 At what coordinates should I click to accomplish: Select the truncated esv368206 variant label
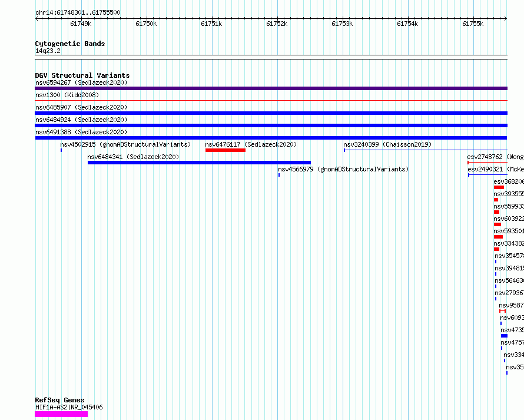coord(509,181)
